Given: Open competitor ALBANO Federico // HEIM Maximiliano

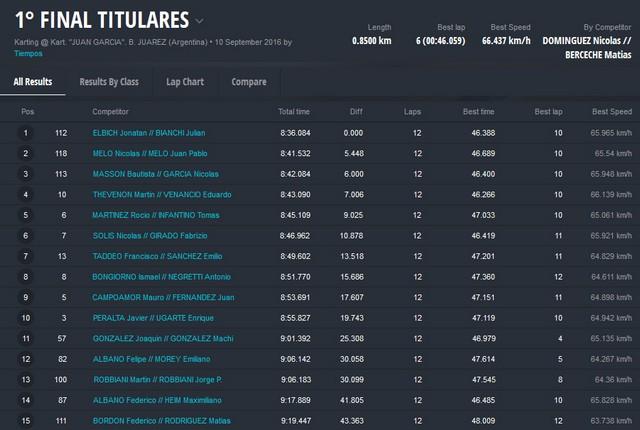Looking at the screenshot, I should 157,400.
